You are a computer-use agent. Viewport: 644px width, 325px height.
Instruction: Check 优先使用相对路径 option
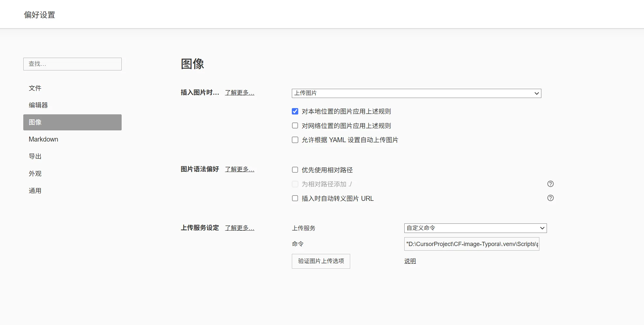click(295, 170)
